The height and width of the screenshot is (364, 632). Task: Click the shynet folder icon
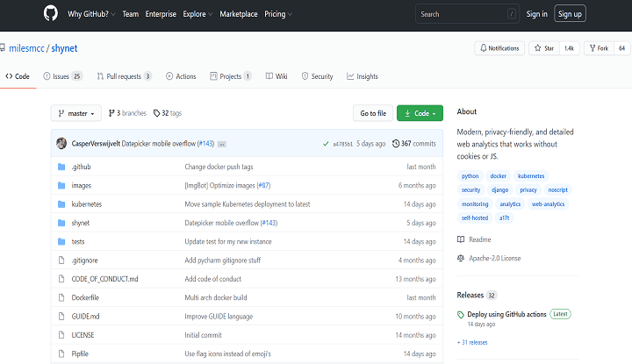point(61,223)
